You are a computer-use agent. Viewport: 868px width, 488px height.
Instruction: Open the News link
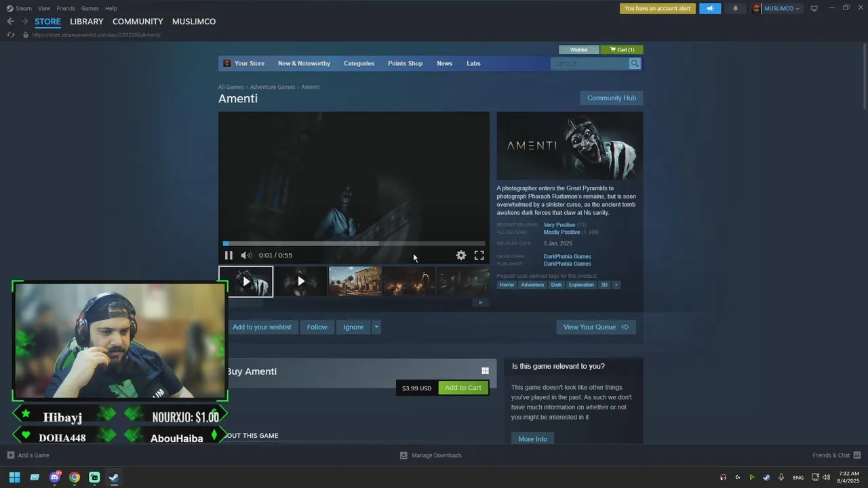coord(444,64)
